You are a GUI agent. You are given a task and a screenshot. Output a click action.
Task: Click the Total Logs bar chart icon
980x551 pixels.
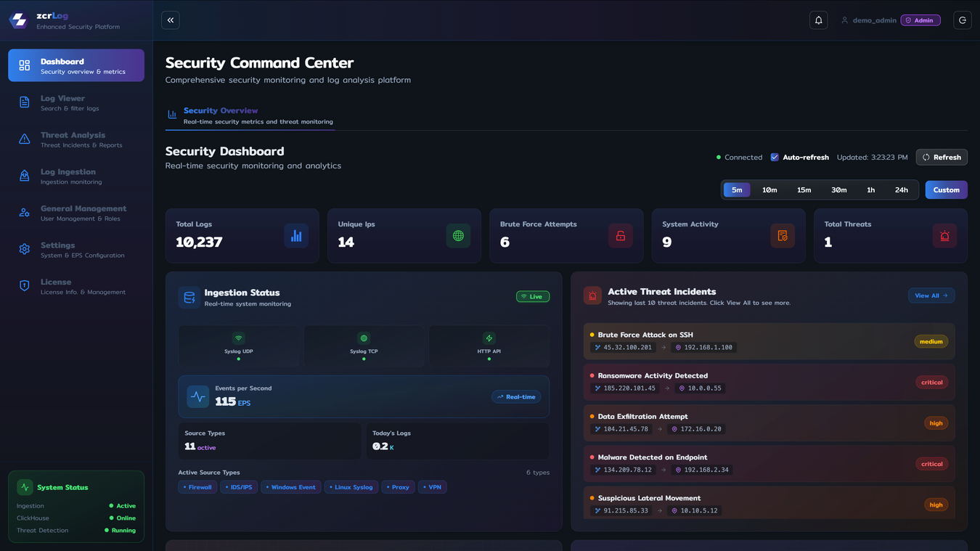pos(296,236)
